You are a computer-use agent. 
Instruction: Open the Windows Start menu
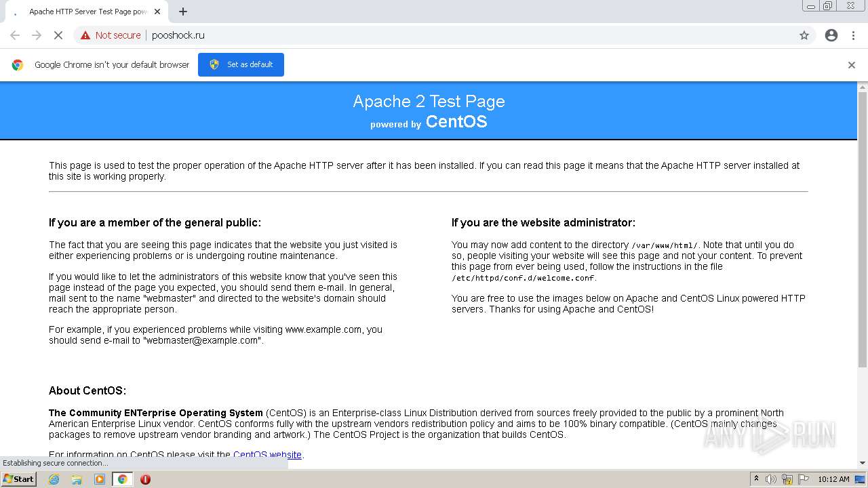(19, 479)
